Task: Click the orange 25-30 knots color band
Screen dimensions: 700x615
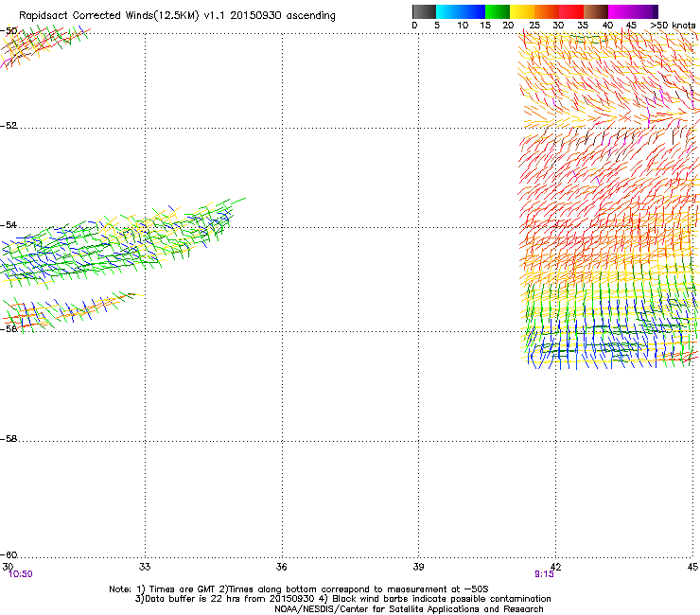Action: [547, 11]
